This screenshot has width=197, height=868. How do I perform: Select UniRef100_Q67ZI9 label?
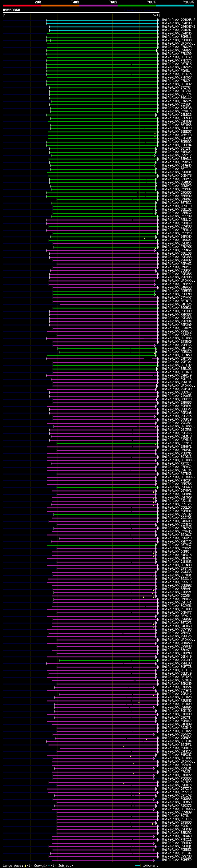pos(177,789)
